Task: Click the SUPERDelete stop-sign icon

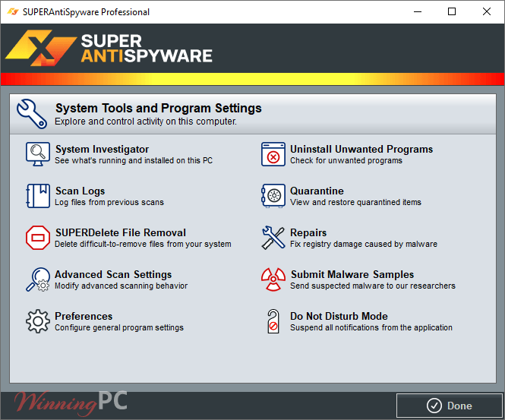Action: point(38,238)
